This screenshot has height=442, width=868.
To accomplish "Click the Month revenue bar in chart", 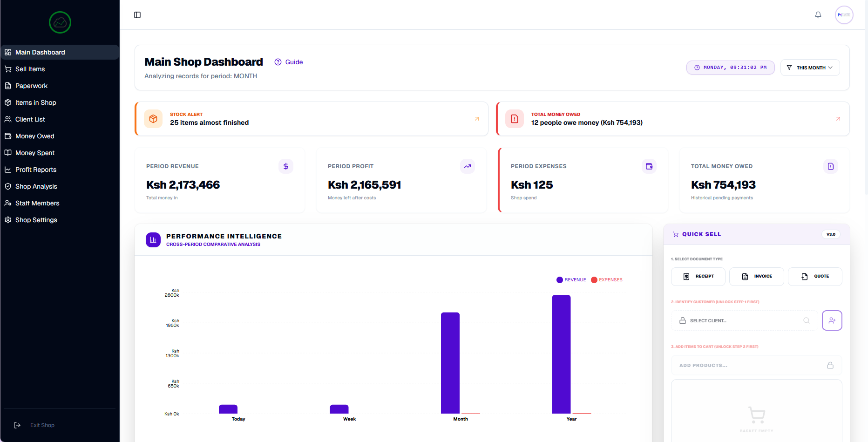I will [450, 363].
